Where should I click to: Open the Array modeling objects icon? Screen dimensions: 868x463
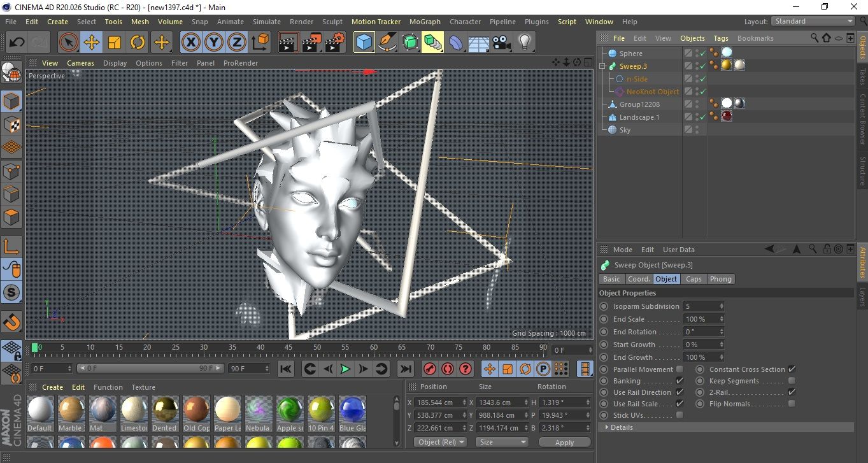(x=433, y=43)
